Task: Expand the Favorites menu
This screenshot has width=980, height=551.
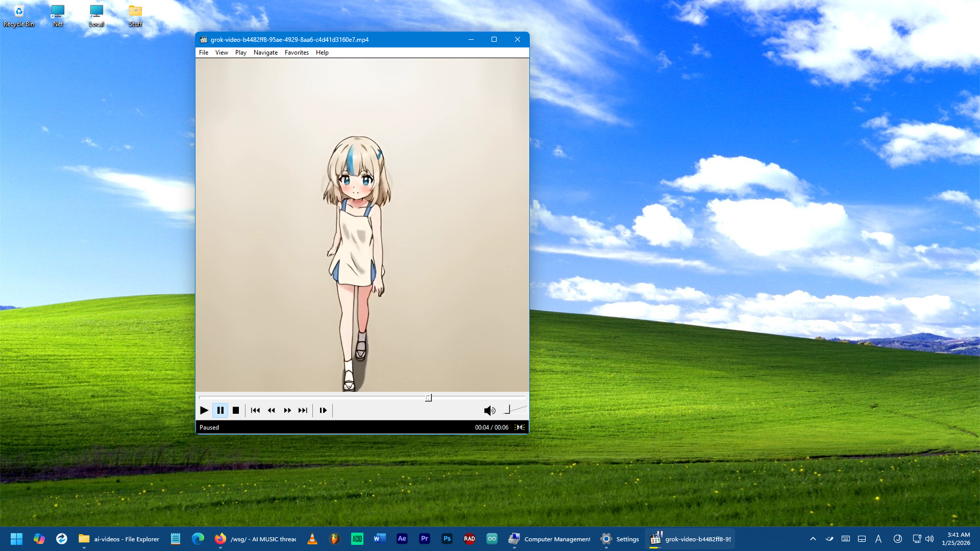Action: point(297,53)
